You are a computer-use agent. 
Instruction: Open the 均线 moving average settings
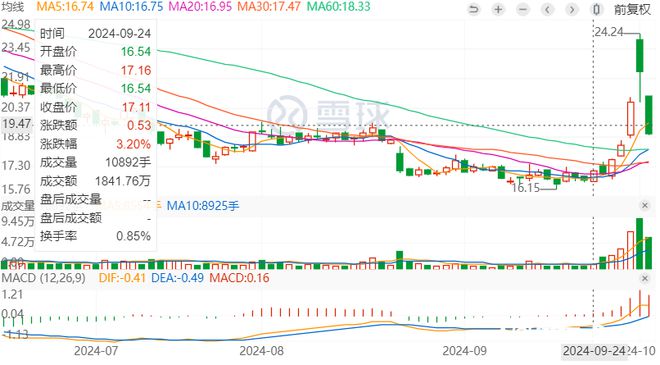(13, 6)
